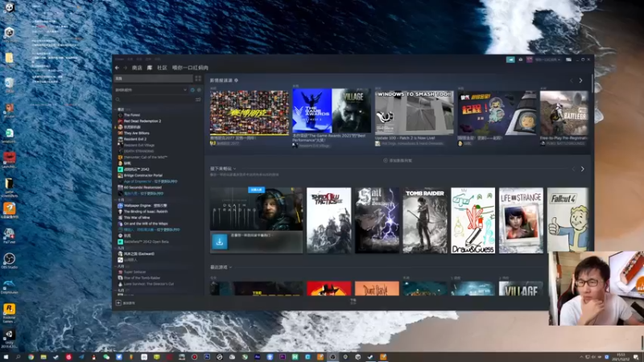Switch library to grid view icon

(x=198, y=78)
